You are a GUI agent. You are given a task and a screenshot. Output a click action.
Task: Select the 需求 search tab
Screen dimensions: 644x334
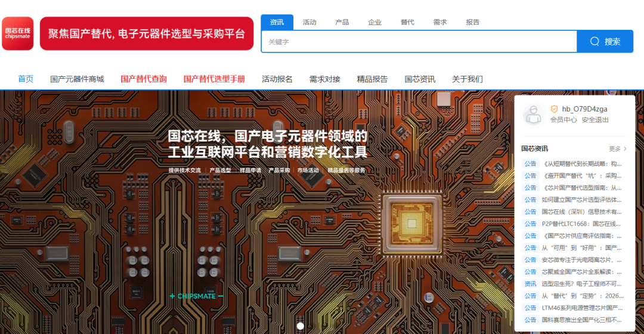pyautogui.click(x=440, y=22)
